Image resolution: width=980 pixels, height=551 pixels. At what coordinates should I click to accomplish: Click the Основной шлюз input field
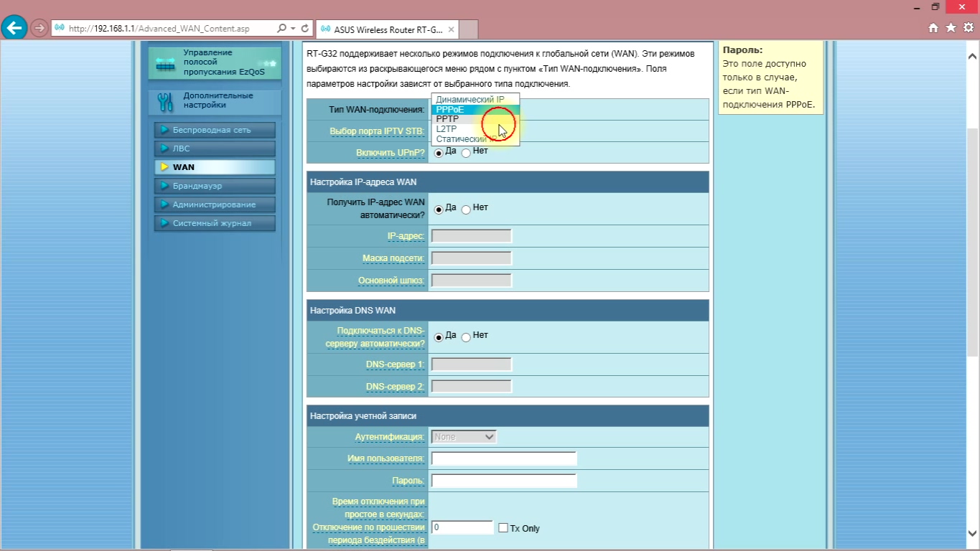472,281
